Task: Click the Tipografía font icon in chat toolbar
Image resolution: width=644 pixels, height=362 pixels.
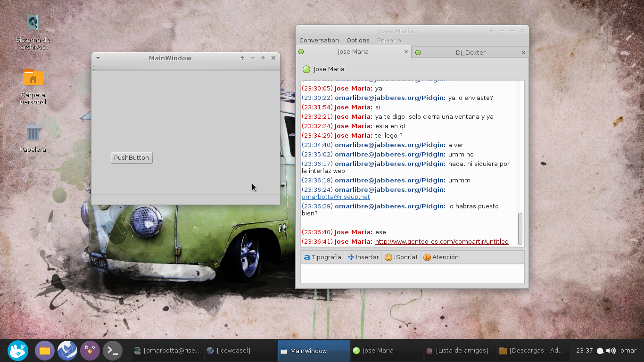Action: tap(307, 257)
